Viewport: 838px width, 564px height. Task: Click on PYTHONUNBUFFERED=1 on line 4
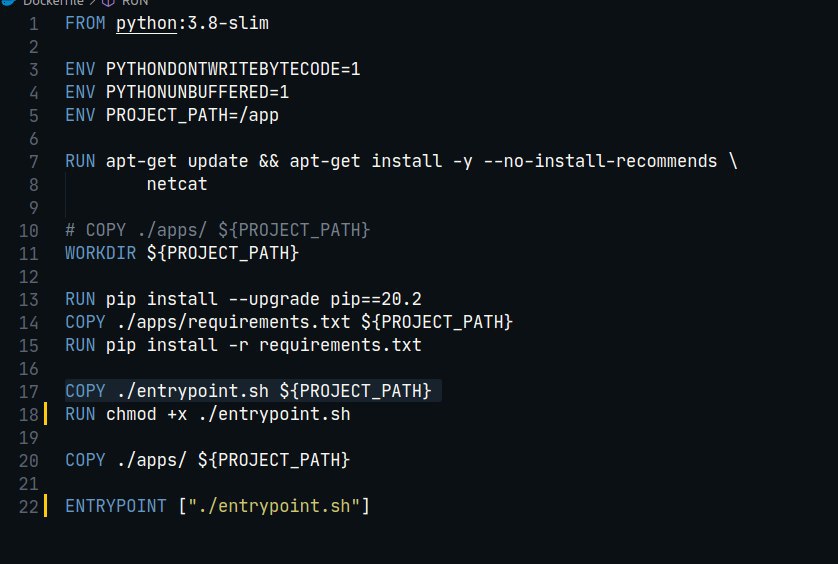(197, 92)
